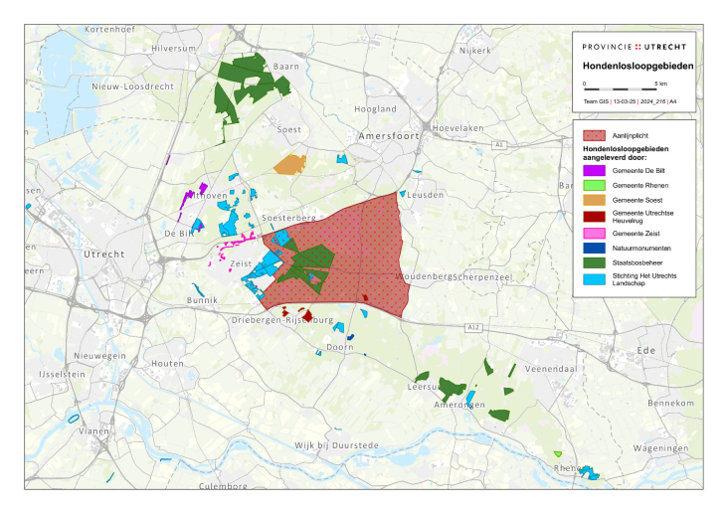Select the 'Gemeente De Bilt' legend label

tap(638, 170)
